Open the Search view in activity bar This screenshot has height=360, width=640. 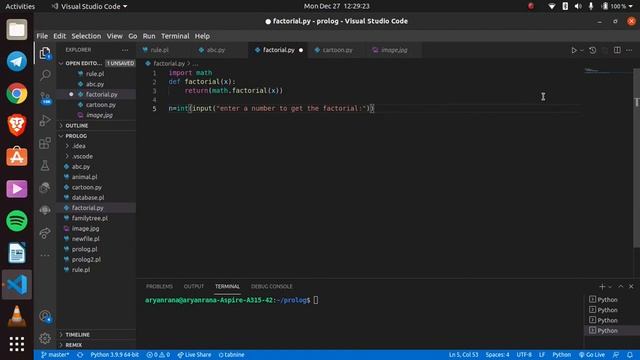[x=45, y=75]
